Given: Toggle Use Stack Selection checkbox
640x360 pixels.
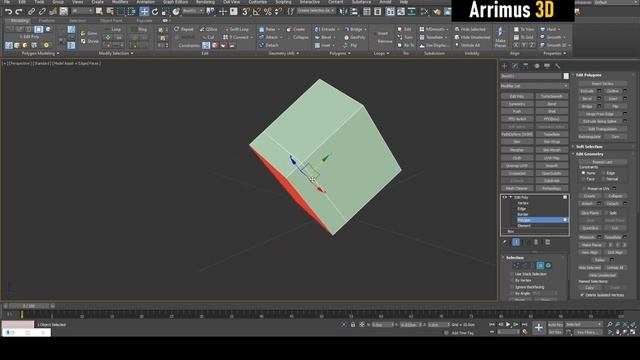Looking at the screenshot, I should point(512,274).
